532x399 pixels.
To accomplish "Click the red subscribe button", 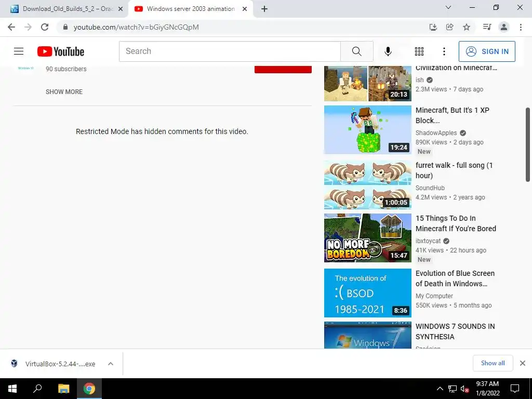I will pos(283,69).
